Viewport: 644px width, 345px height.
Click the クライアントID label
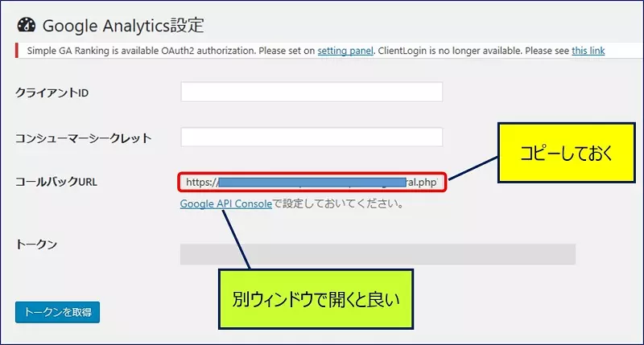(52, 92)
